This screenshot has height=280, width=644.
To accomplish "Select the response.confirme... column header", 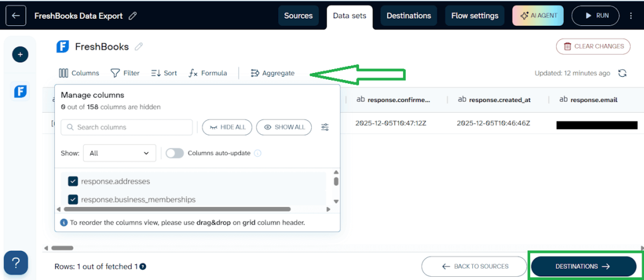I will tap(393, 99).
